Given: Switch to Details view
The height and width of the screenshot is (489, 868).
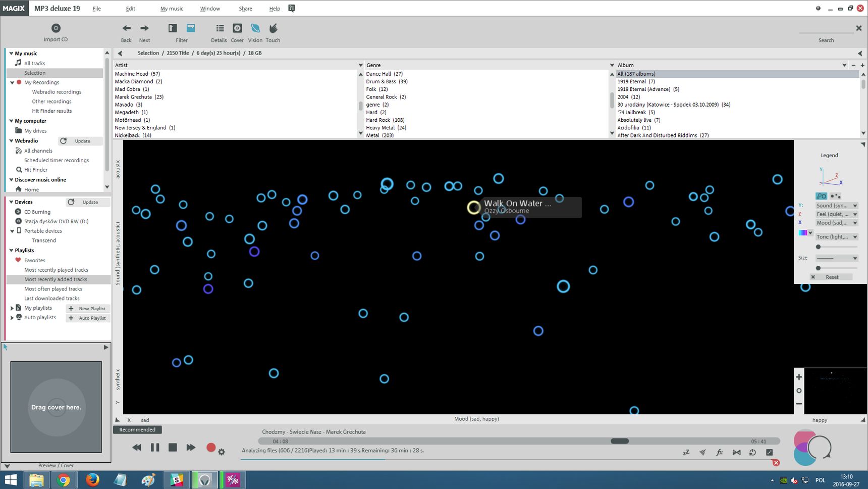Looking at the screenshot, I should click(x=220, y=28).
